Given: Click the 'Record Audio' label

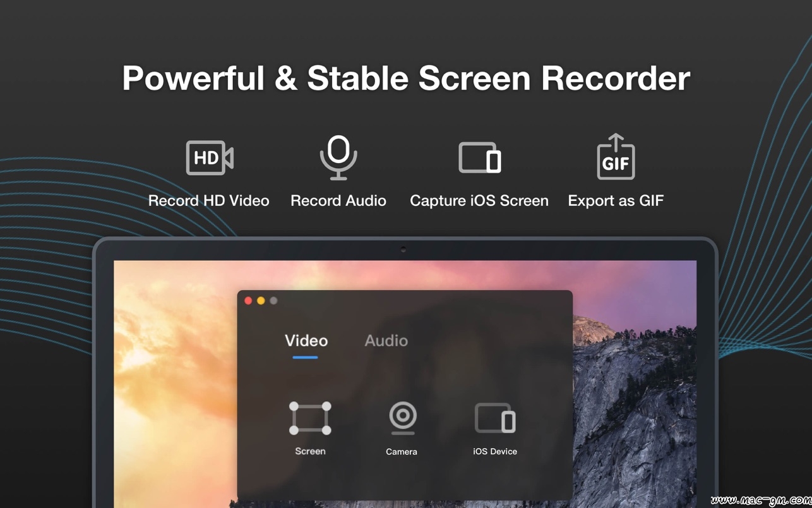Looking at the screenshot, I should click(x=338, y=201).
